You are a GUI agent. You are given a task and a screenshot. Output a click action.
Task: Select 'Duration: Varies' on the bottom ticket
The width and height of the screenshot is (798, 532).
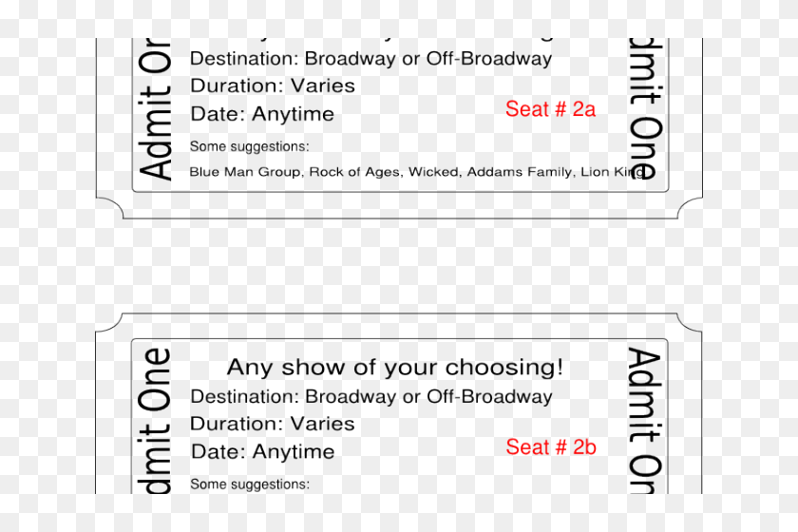tap(273, 424)
